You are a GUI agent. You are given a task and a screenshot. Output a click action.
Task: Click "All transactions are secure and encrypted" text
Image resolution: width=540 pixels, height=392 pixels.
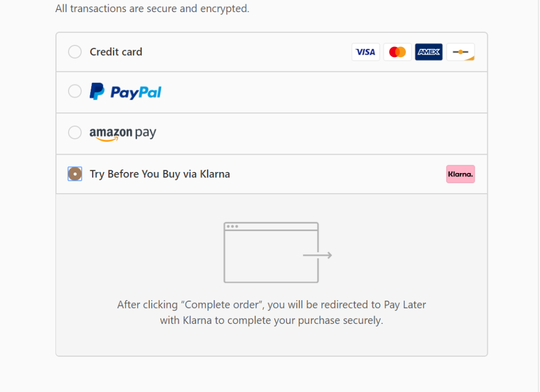152,9
